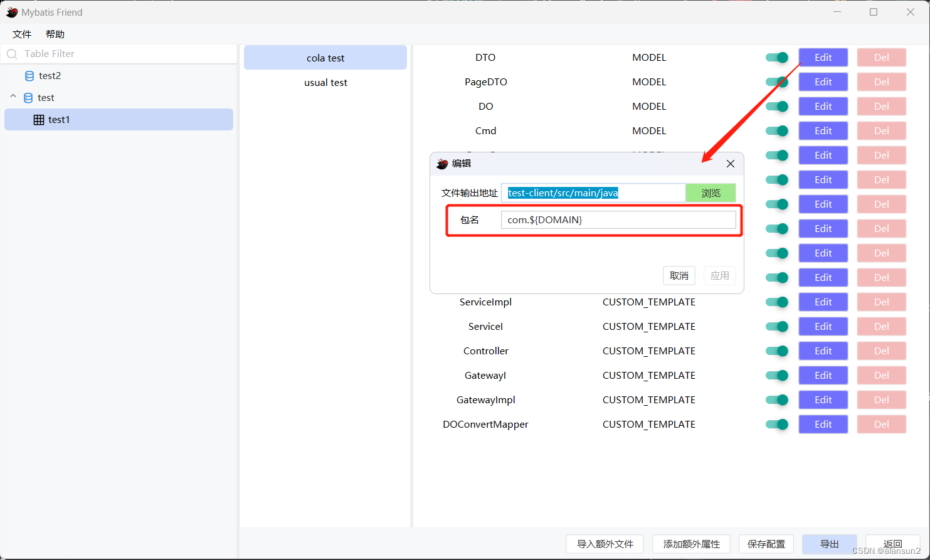Image resolution: width=930 pixels, height=560 pixels.
Task: Edit the Controller template row
Action: click(x=823, y=351)
